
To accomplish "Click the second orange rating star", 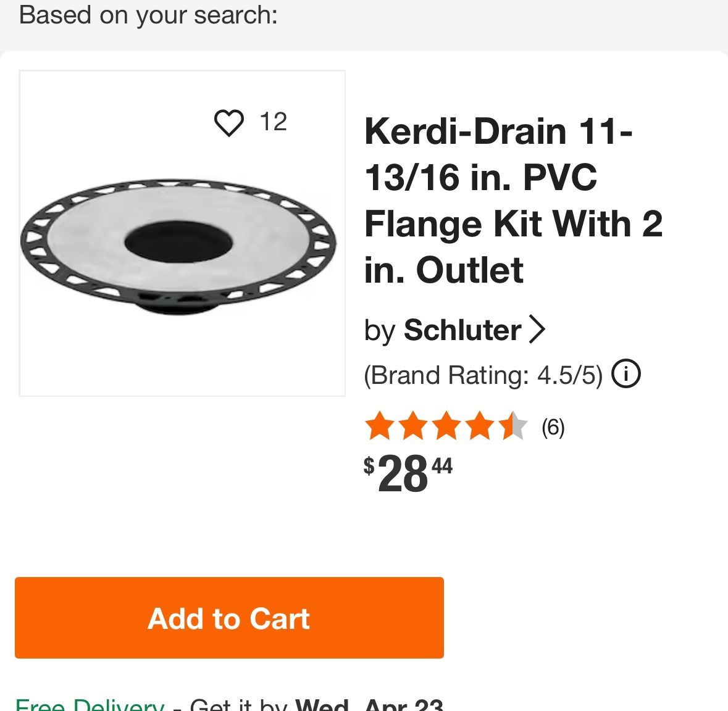I will coord(412,426).
